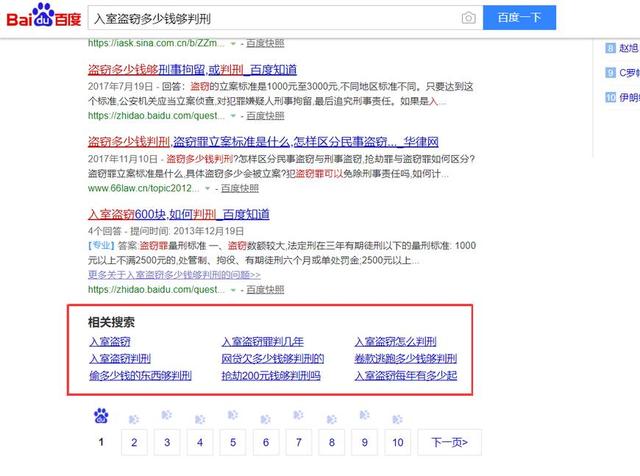Open 百度快照 for iask.sina.com.cn result

point(265,43)
